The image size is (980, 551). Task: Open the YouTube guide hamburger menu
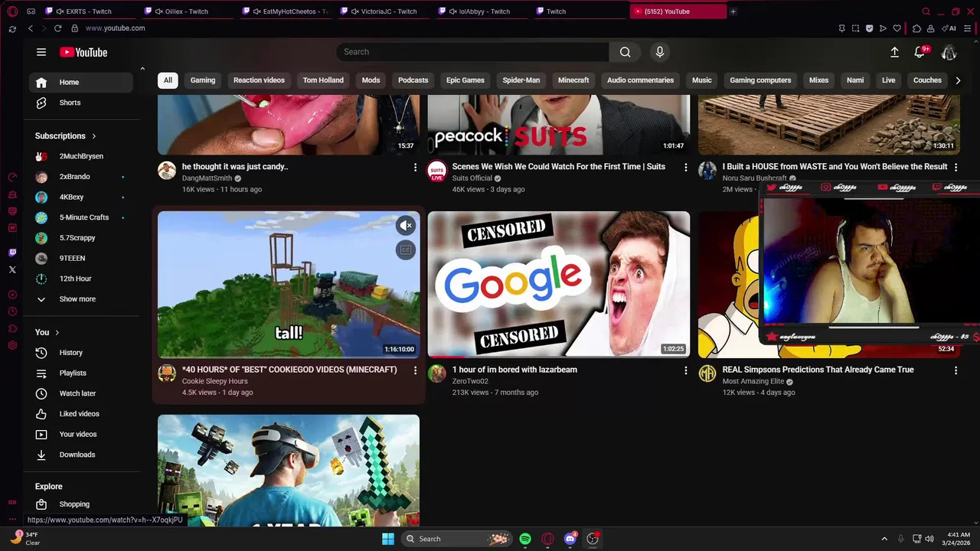(41, 52)
